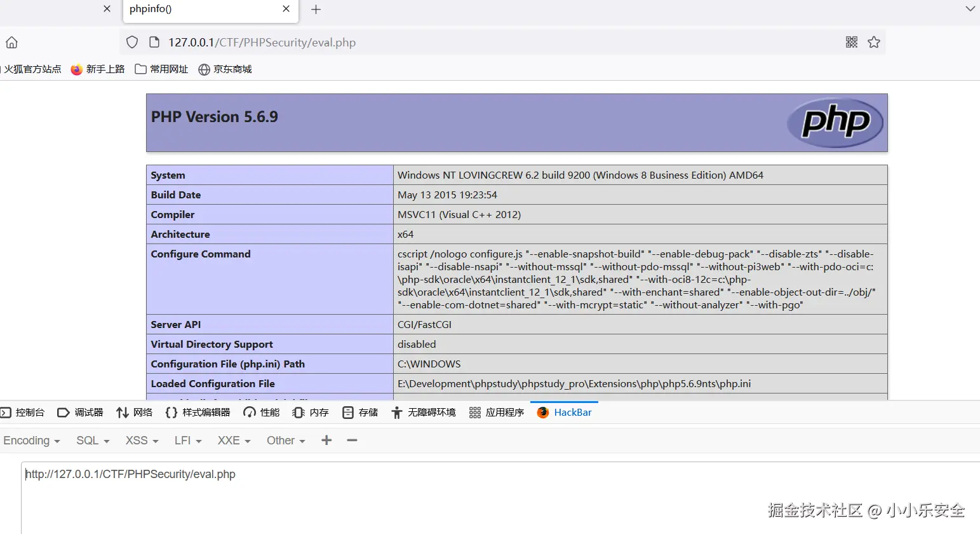Close the first browser tab
The height and width of the screenshot is (534, 980).
coord(107,9)
